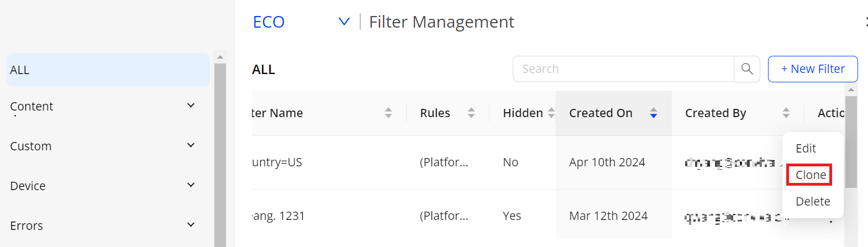Focus the Search input field
This screenshot has width=868, height=247.
623,69
